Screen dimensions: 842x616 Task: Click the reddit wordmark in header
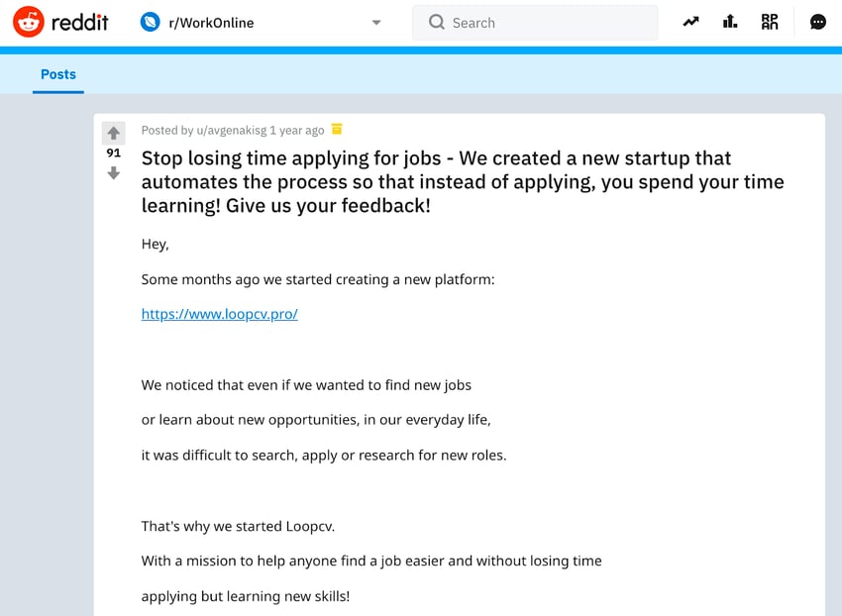click(80, 22)
